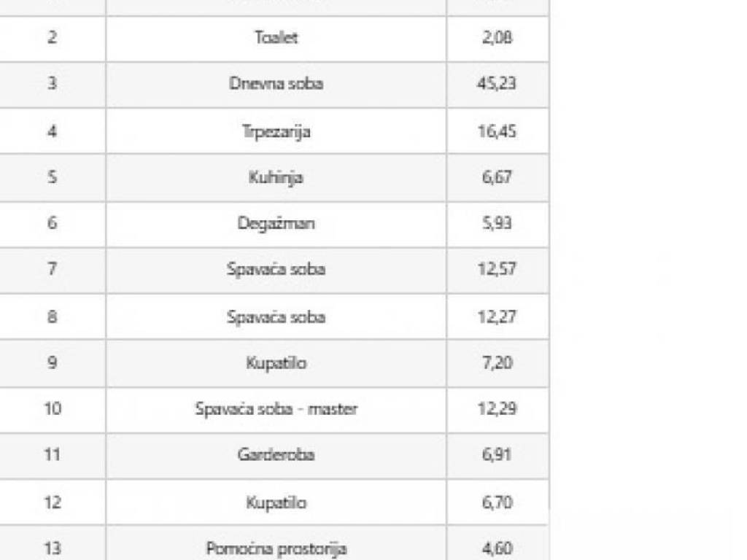
Task: Click the Spavaća soba cell with area 12,27
Action: pos(276,316)
